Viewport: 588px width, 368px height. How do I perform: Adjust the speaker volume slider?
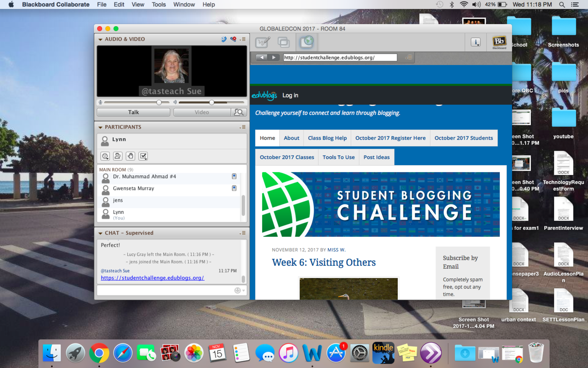(212, 102)
